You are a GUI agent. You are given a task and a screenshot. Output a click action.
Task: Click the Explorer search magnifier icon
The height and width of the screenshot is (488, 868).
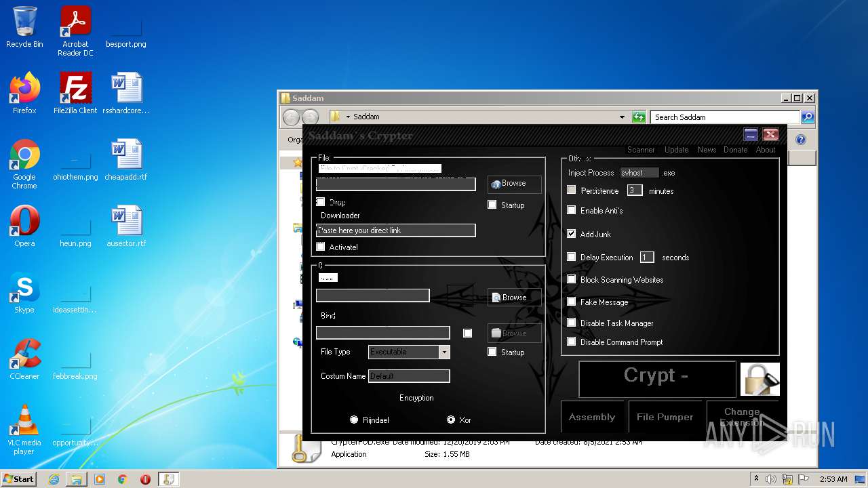(808, 117)
